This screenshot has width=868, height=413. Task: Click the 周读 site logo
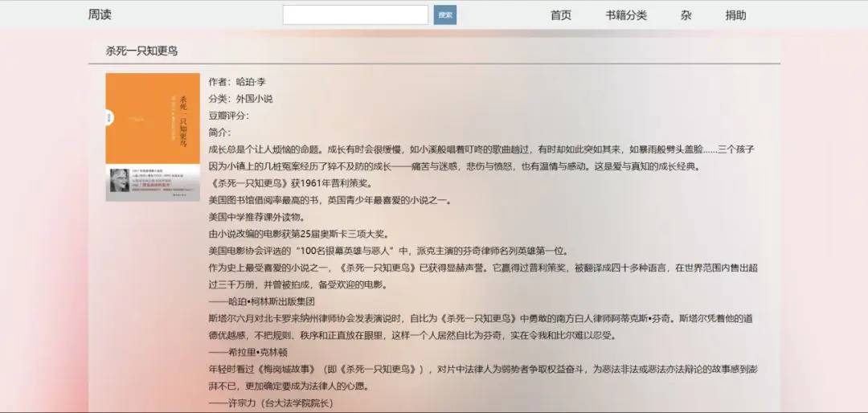[100, 15]
